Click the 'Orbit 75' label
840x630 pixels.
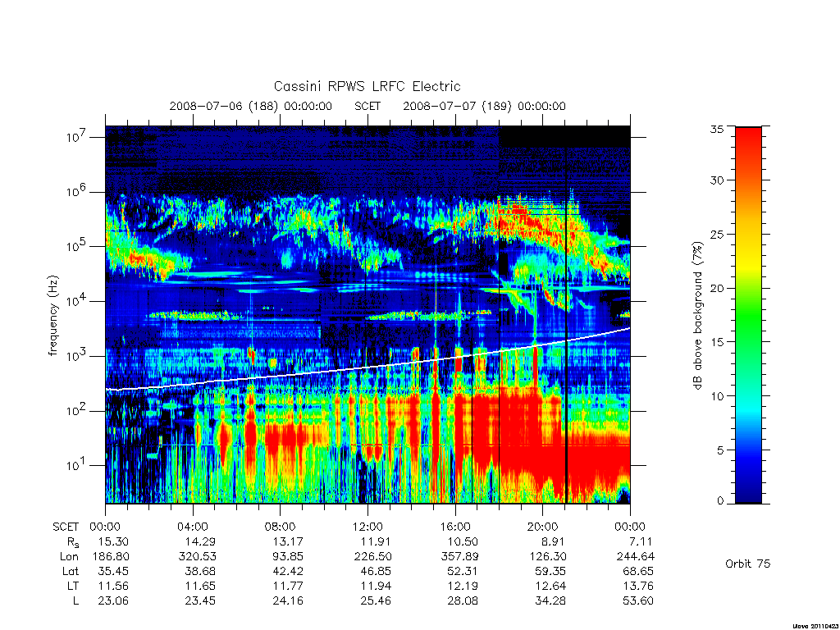[x=748, y=564]
